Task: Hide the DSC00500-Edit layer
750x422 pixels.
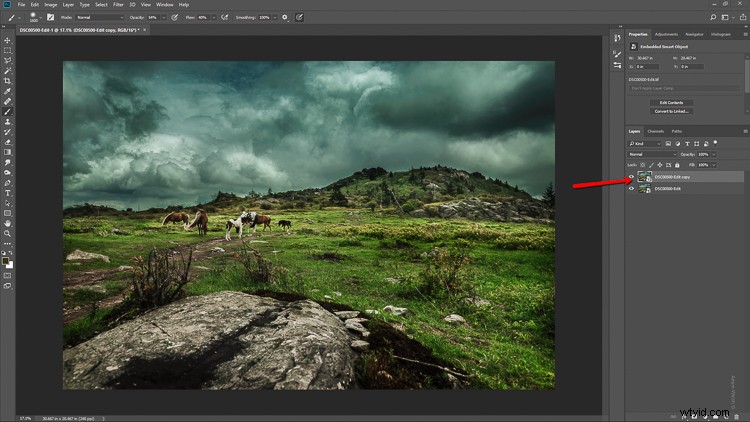Action: coord(631,189)
